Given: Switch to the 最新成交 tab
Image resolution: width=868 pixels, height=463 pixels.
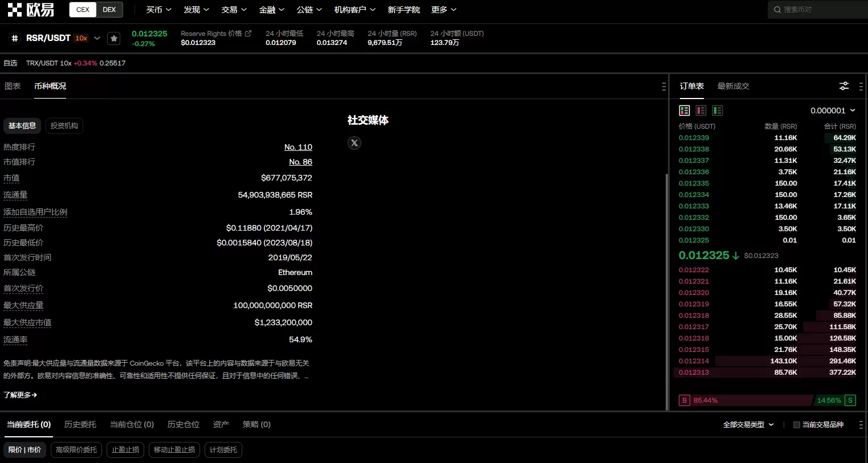Looking at the screenshot, I should [733, 86].
